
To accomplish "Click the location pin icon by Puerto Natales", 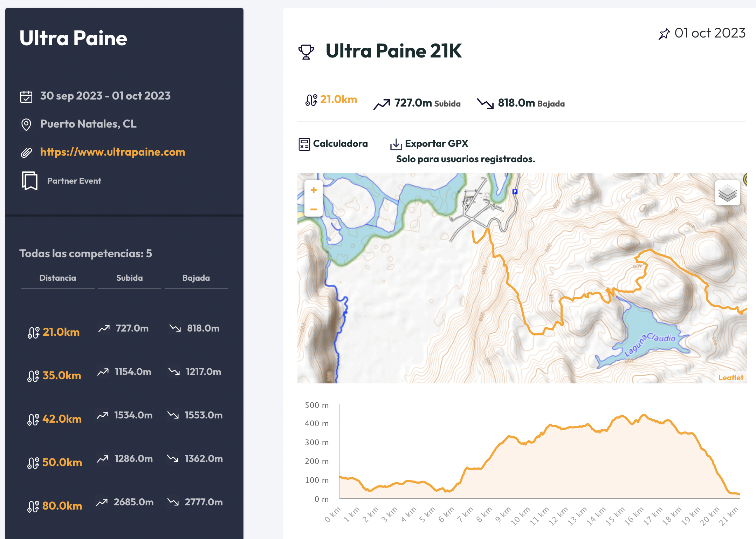I will tap(26, 124).
